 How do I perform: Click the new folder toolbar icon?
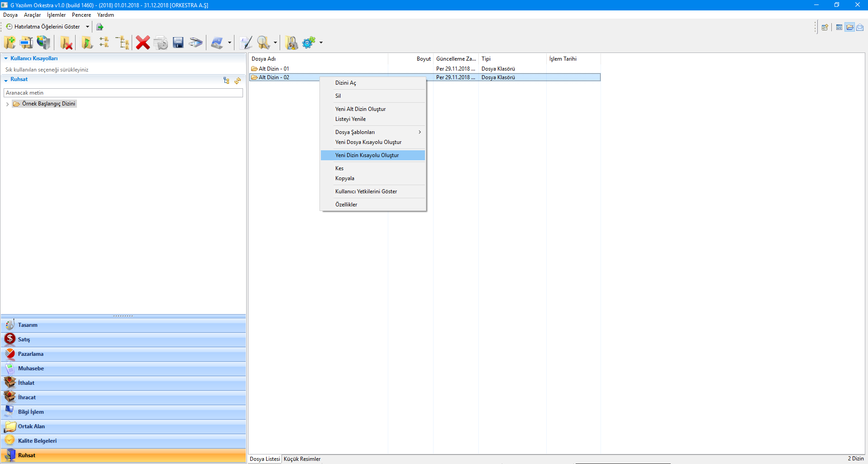pos(10,43)
